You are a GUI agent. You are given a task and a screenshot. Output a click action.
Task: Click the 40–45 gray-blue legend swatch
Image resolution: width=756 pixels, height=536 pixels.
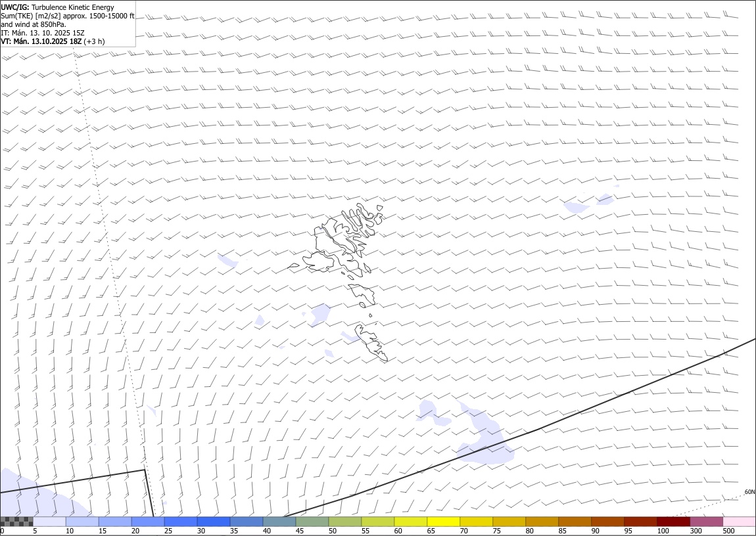pos(279,522)
